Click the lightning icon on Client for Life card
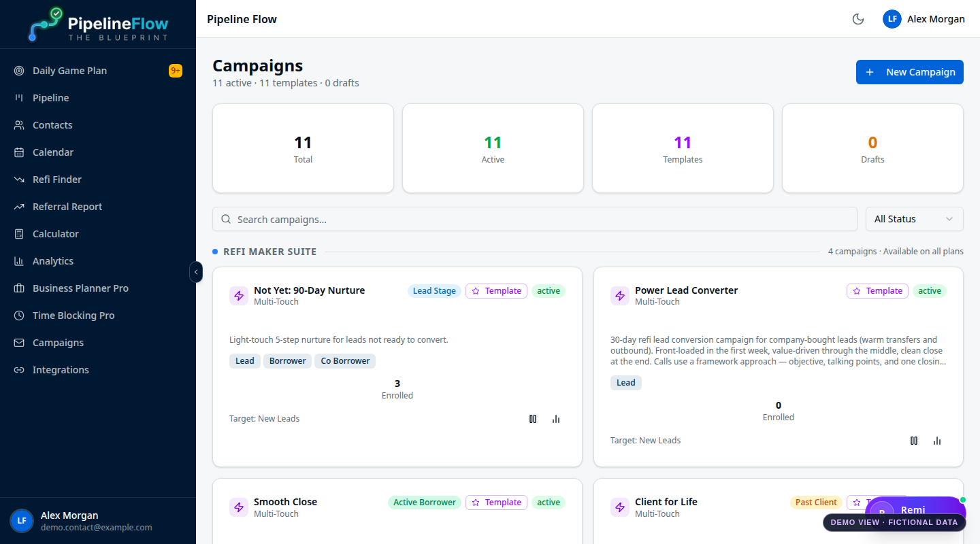The width and height of the screenshot is (980, 544). (x=620, y=507)
